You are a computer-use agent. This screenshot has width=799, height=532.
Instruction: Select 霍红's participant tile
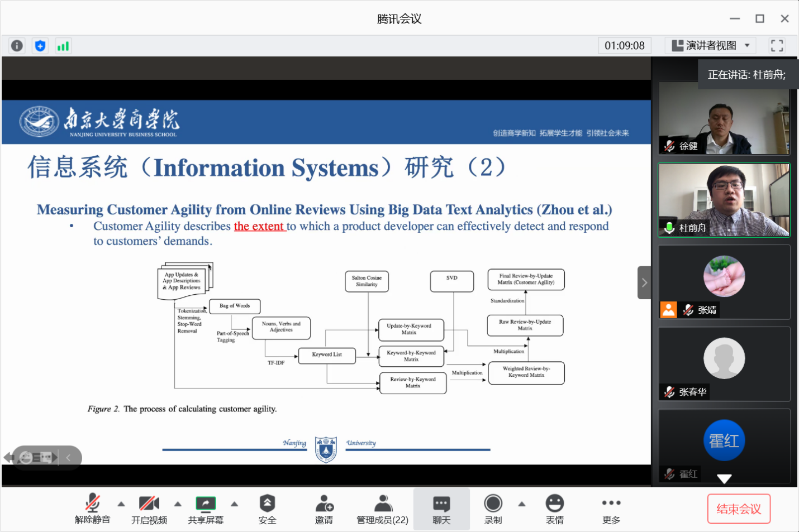724,445
